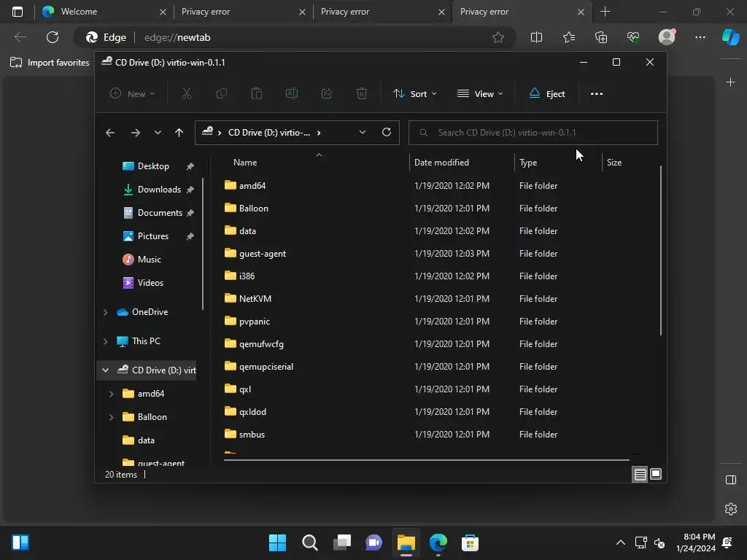Open Copilot icon in Edge sidebar
Image resolution: width=747 pixels, height=560 pixels.
[x=730, y=37]
